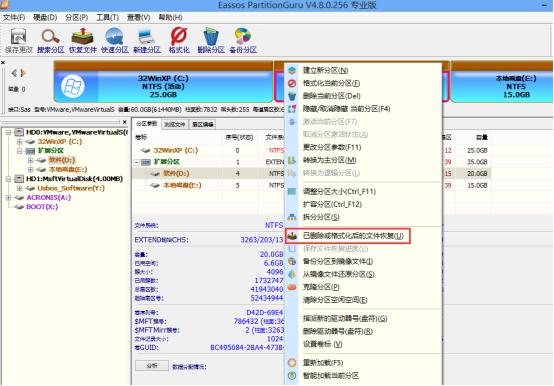Select HD0:VMware,VMwareVirtualS in the tree

pyautogui.click(x=77, y=132)
